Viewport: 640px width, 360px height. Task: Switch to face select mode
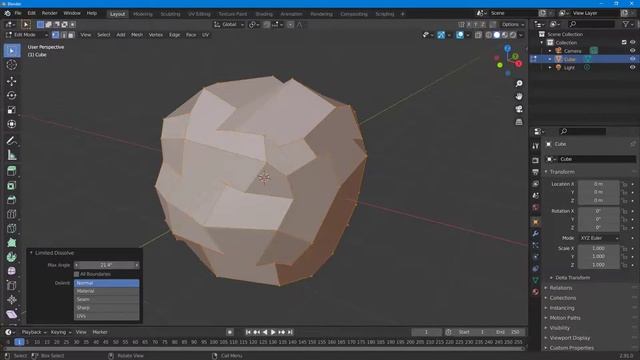[71, 35]
